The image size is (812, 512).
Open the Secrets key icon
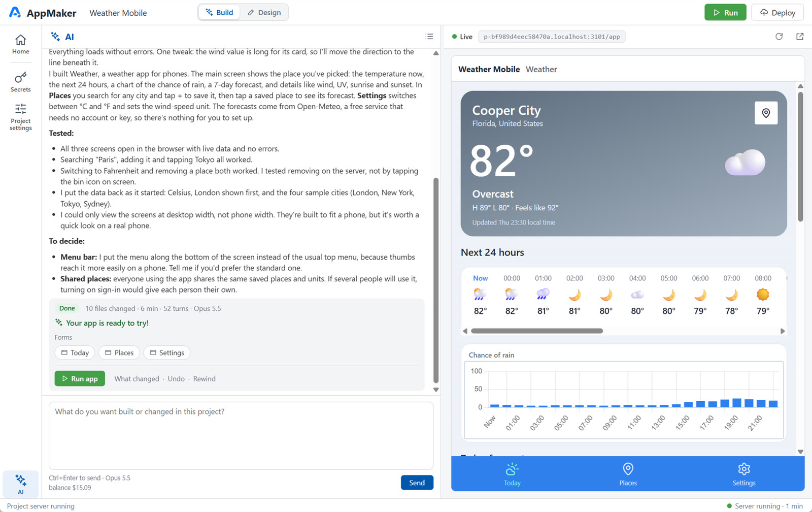coord(20,77)
